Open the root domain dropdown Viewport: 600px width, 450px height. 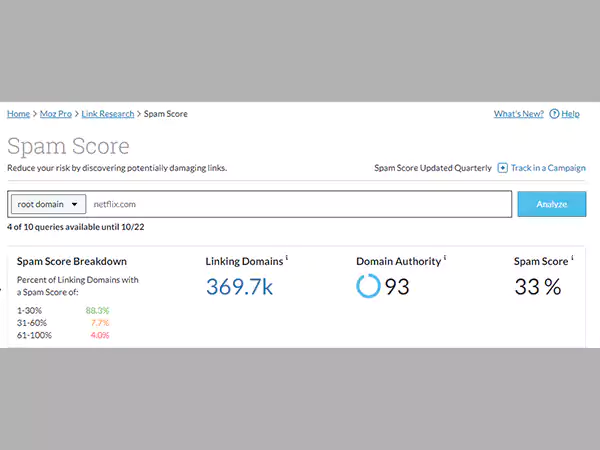pos(49,204)
